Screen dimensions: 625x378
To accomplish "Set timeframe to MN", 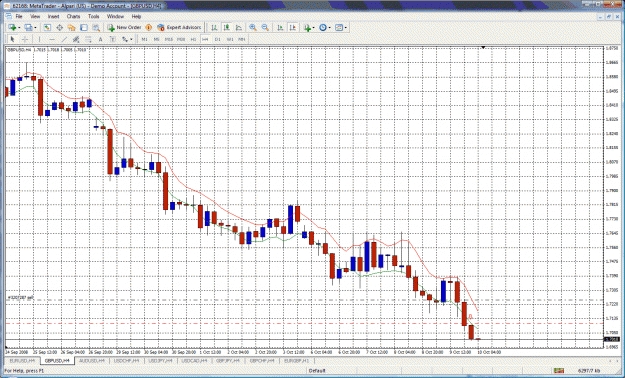I will pos(242,39).
